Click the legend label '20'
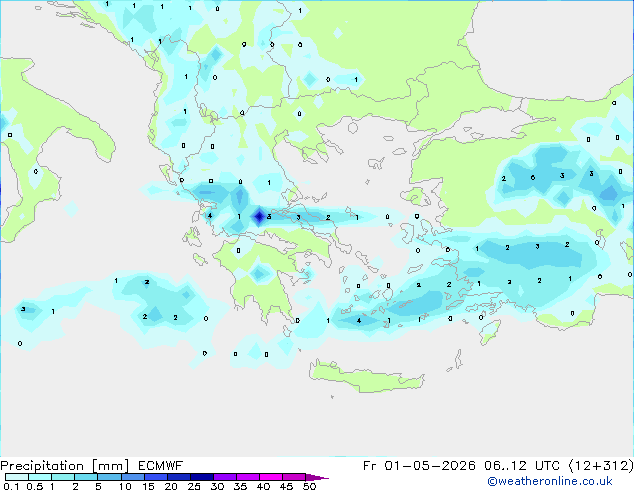The image size is (634, 490). pyautogui.click(x=171, y=486)
